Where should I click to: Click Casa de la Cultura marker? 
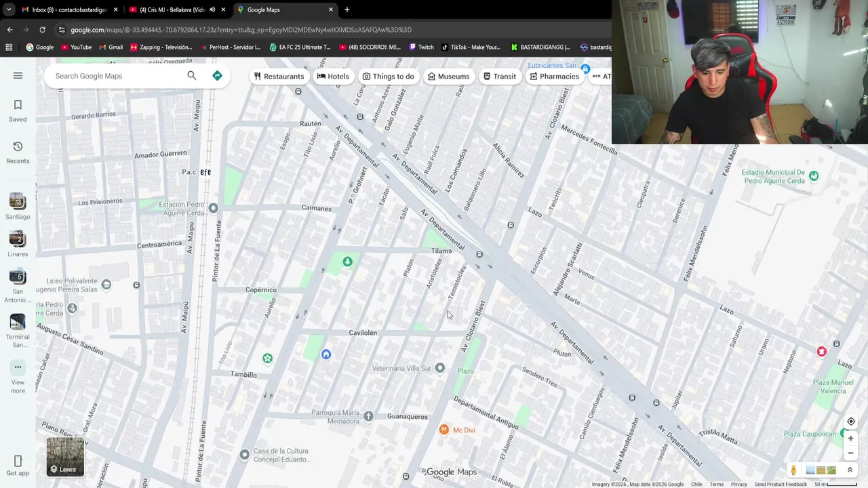(x=245, y=454)
